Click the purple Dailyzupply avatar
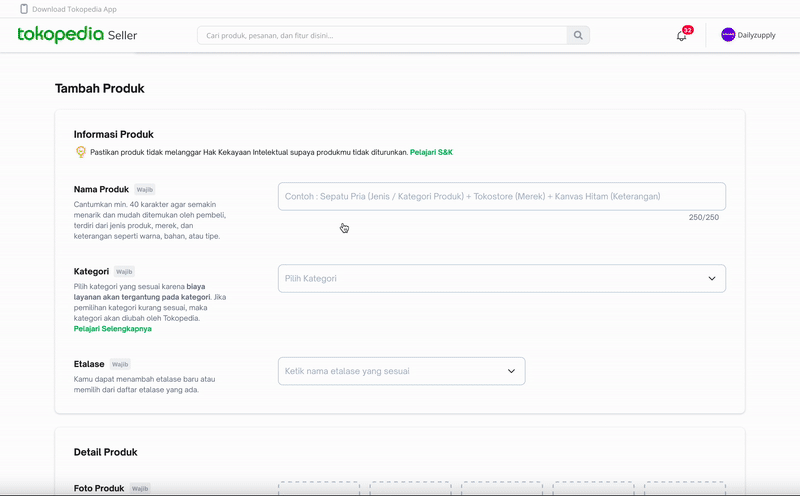 pos(728,35)
